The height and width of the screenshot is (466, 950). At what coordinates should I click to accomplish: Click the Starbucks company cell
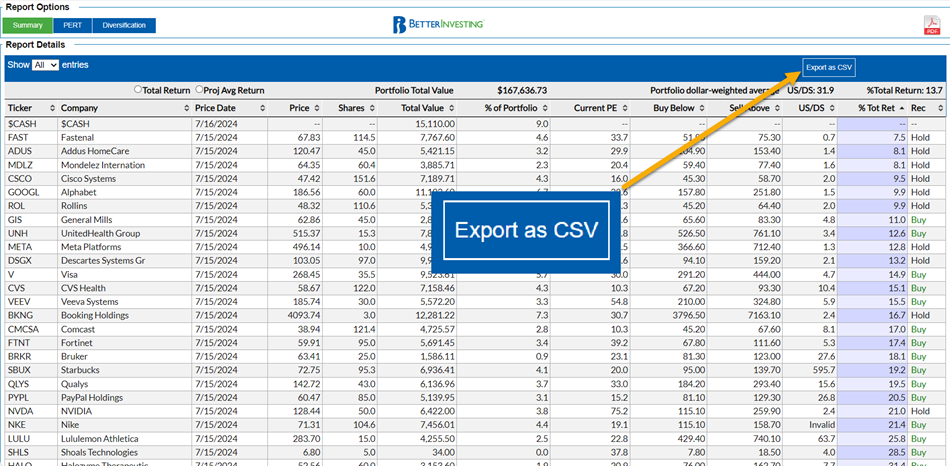[124, 370]
